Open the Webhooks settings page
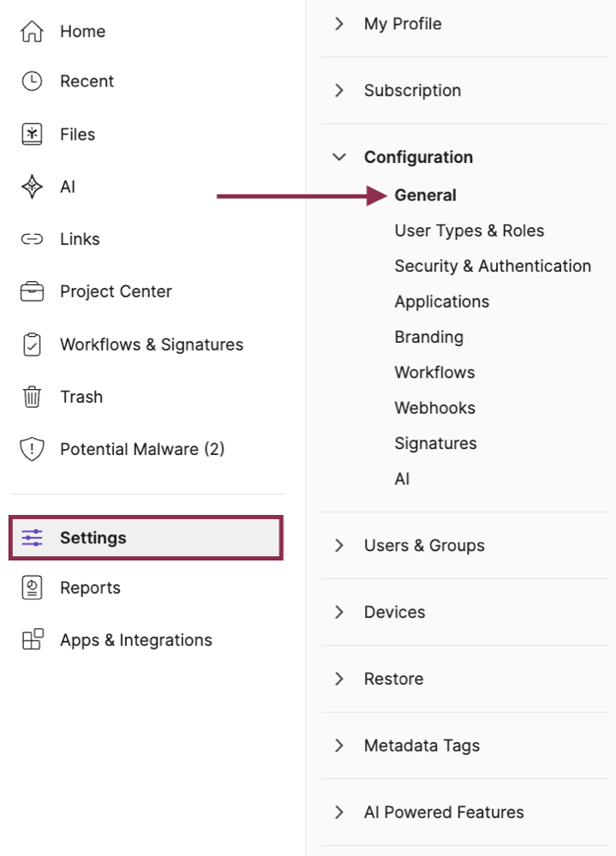 [434, 407]
